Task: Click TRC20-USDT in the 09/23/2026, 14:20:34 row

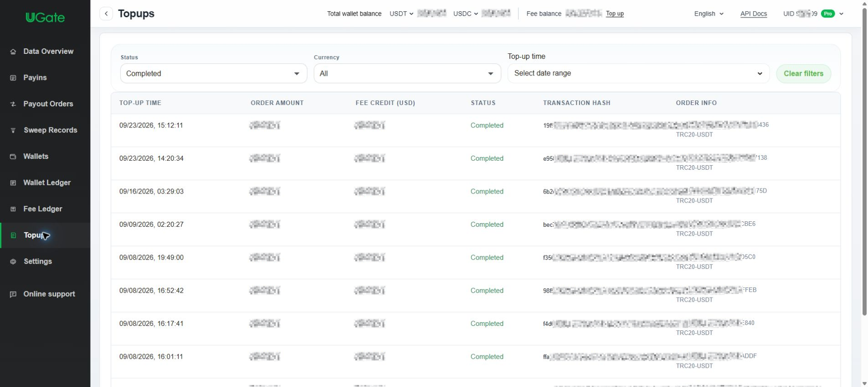Action: 694,167
